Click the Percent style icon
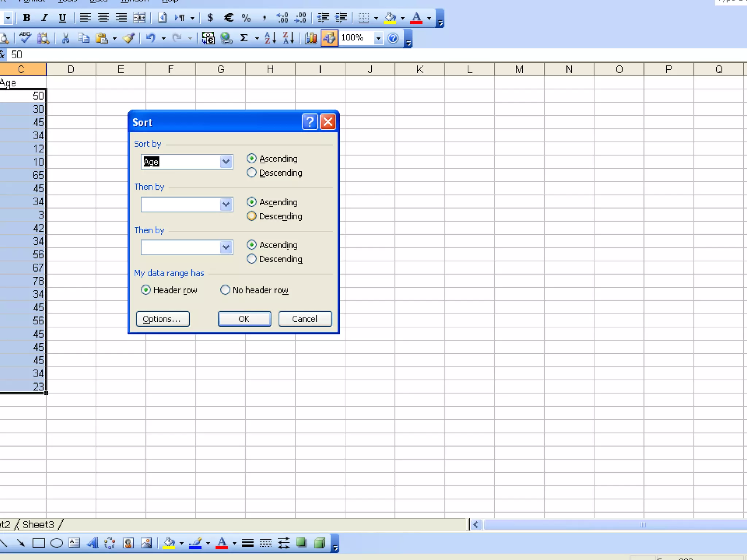 [x=246, y=17]
